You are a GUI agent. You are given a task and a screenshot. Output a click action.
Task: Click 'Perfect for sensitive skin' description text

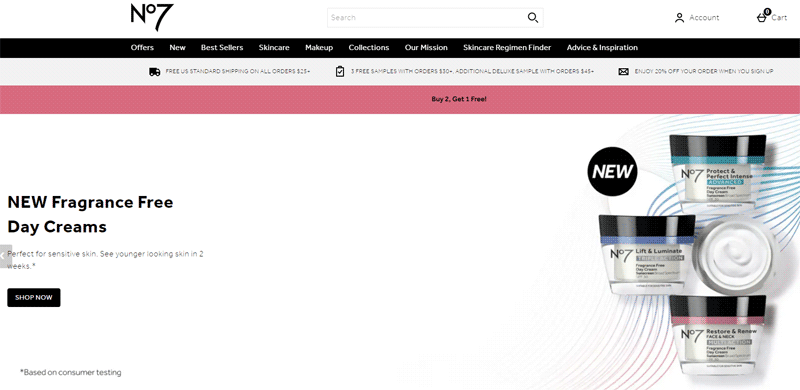tap(106, 260)
